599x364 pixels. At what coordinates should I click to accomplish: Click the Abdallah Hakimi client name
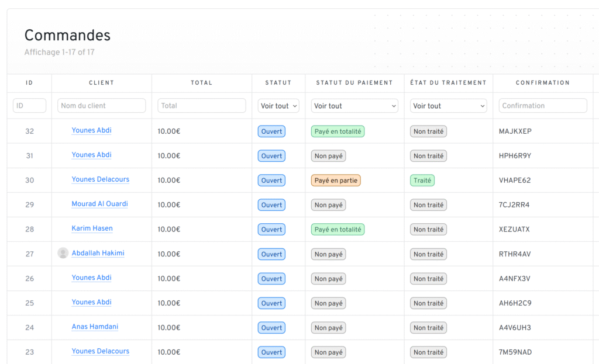98,253
